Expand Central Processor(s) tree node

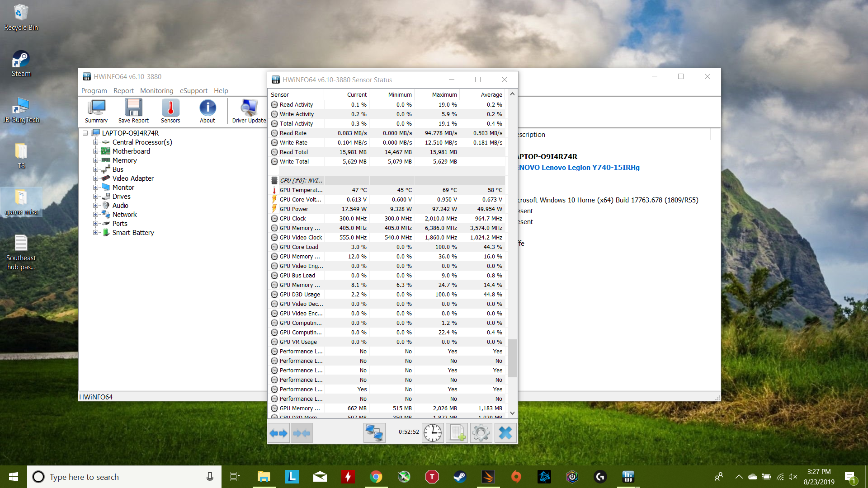point(95,142)
